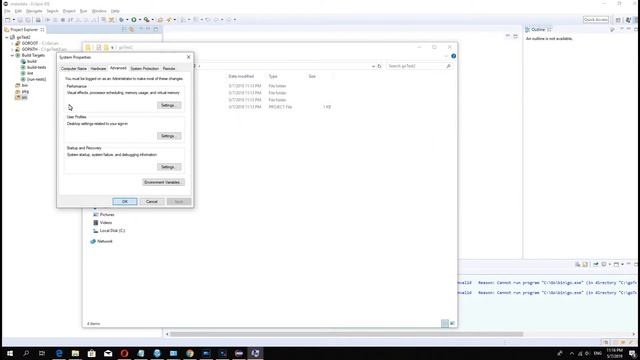Open the address bar history dropdown
Viewport: 640px width, 360px height.
click(373, 66)
